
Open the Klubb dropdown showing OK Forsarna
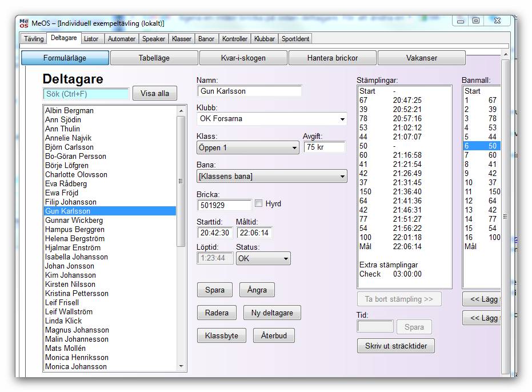(x=272, y=119)
